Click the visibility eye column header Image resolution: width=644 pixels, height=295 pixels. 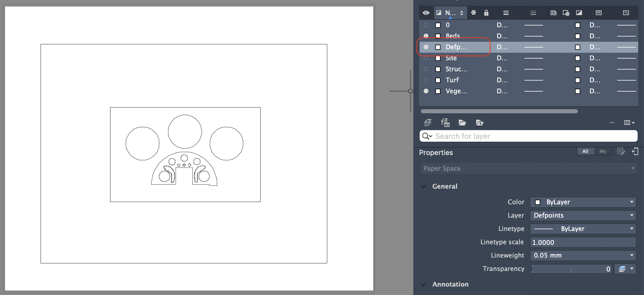pos(426,13)
